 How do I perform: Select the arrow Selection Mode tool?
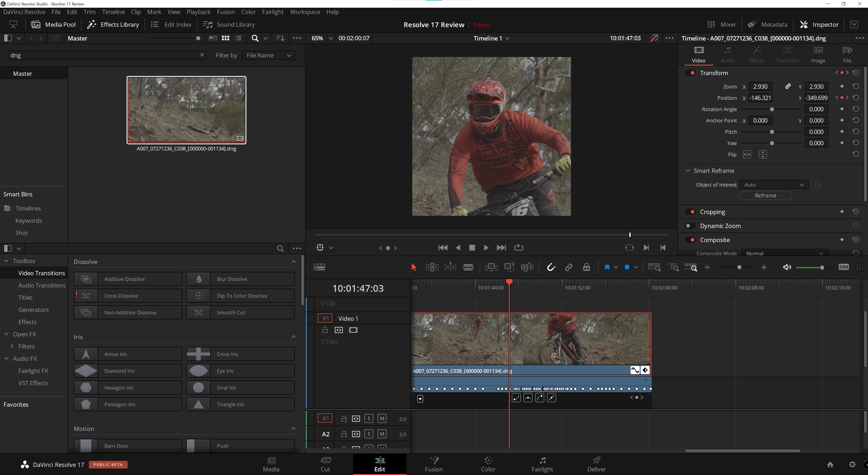tap(414, 267)
